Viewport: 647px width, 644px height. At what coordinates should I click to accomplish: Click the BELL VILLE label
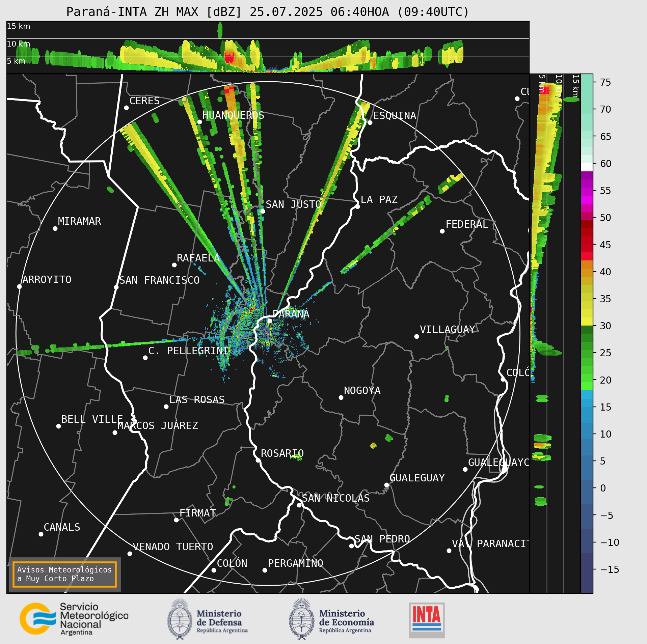click(x=92, y=419)
